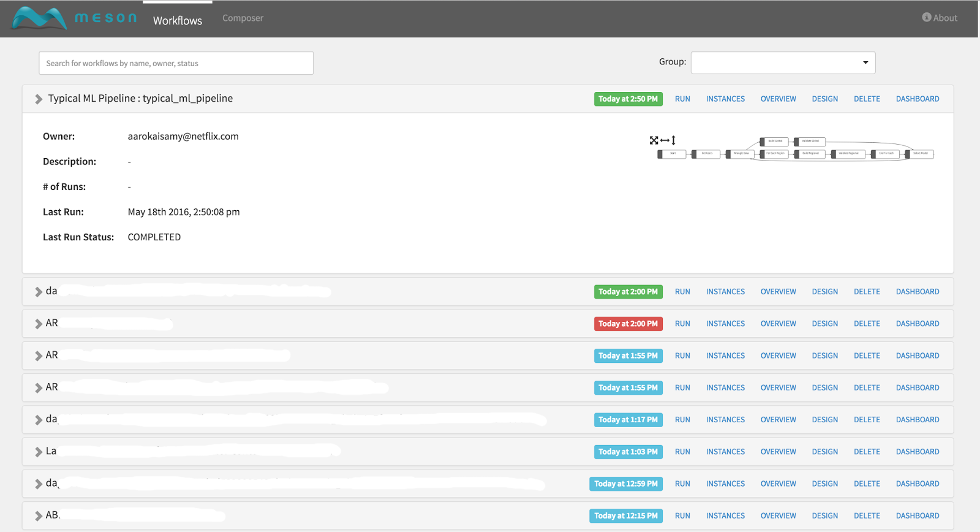Open the About link

pyautogui.click(x=940, y=18)
